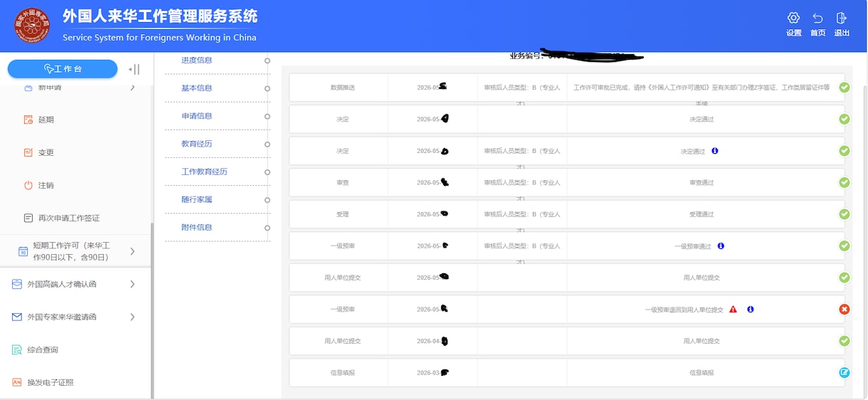868x400 pixels.
Task: Click the green check on 数据推送 row
Action: (x=845, y=88)
